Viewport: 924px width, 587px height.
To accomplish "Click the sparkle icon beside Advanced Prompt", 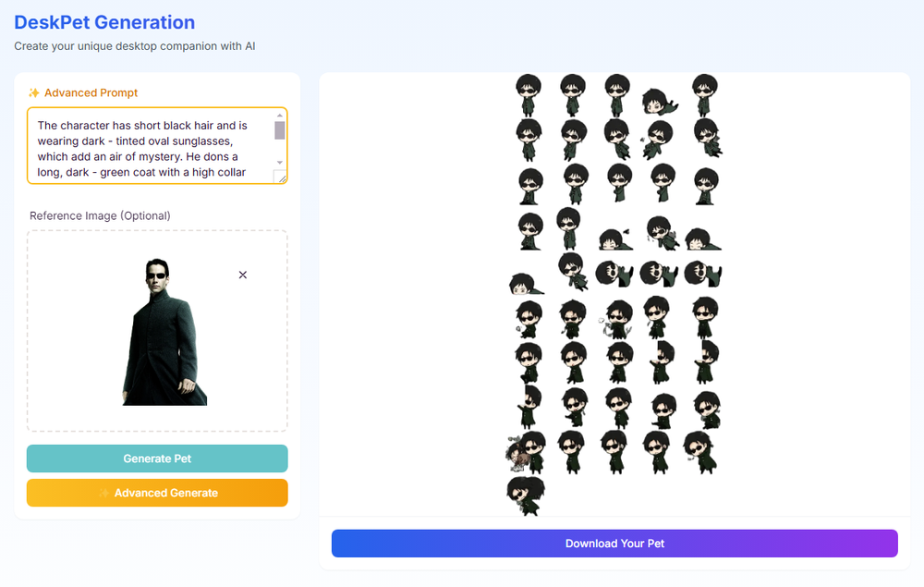I will click(x=34, y=93).
